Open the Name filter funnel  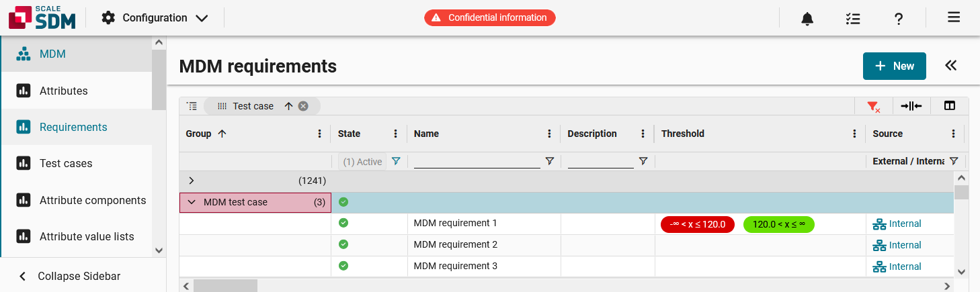[550, 161]
